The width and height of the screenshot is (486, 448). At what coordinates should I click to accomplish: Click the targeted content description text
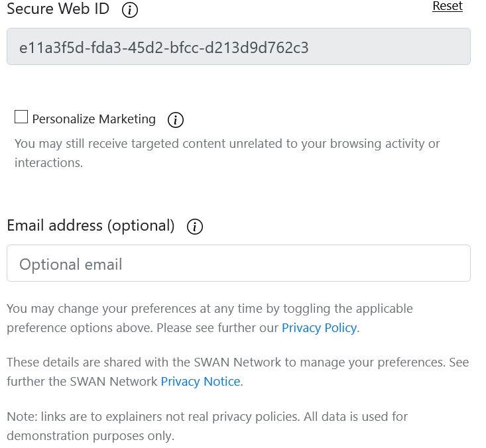click(227, 153)
